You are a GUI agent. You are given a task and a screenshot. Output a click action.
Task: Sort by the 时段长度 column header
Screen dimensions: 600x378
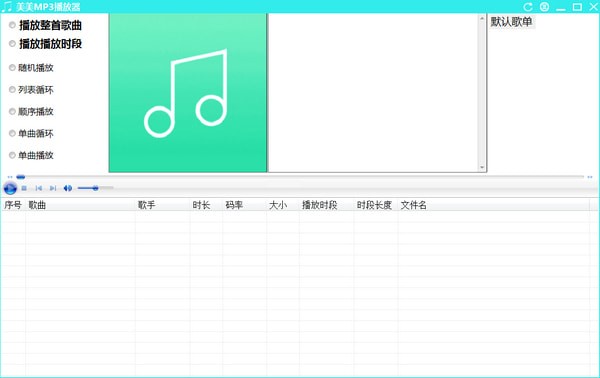coord(376,205)
